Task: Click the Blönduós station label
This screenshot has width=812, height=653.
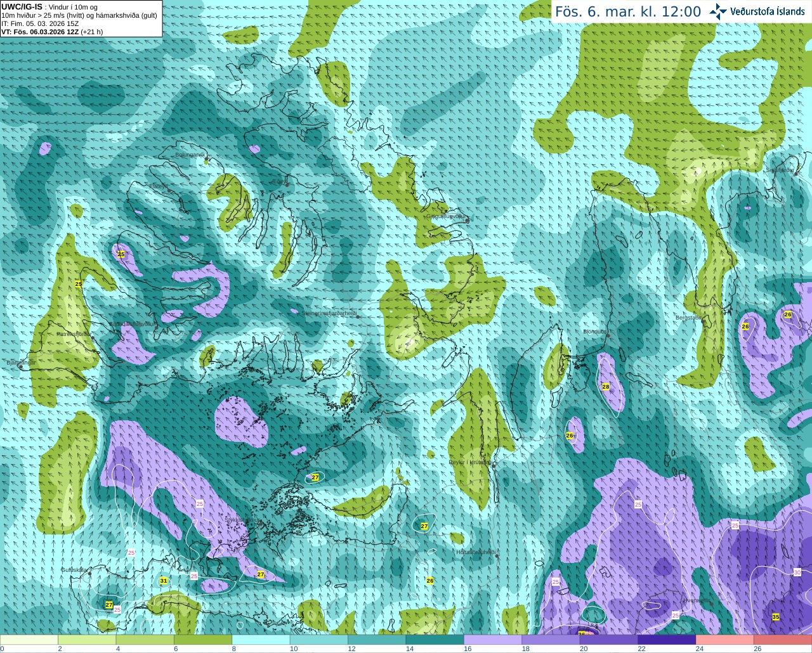Action: coord(596,332)
